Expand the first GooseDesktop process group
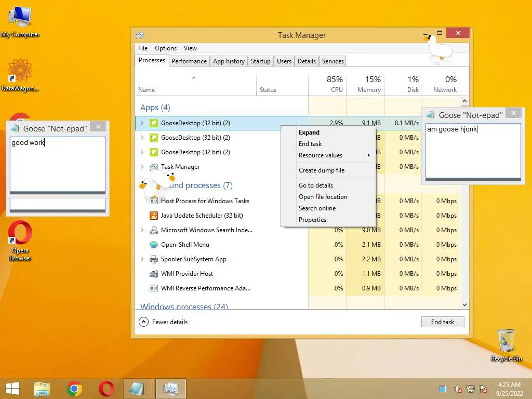This screenshot has height=399, width=532. click(x=142, y=123)
